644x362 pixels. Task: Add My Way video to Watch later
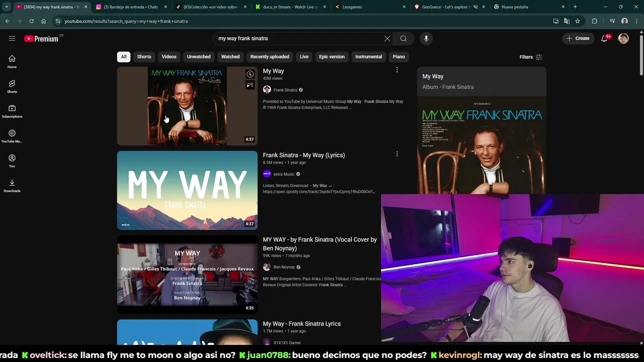click(x=250, y=74)
